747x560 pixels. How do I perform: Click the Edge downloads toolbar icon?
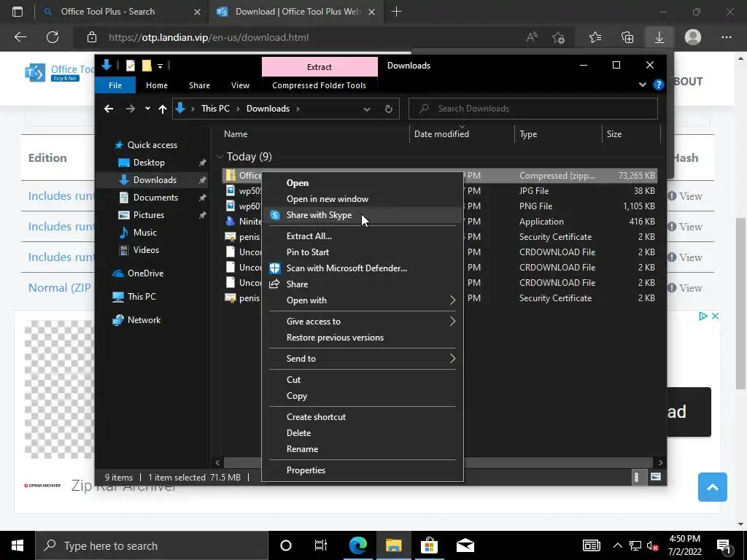(x=659, y=37)
